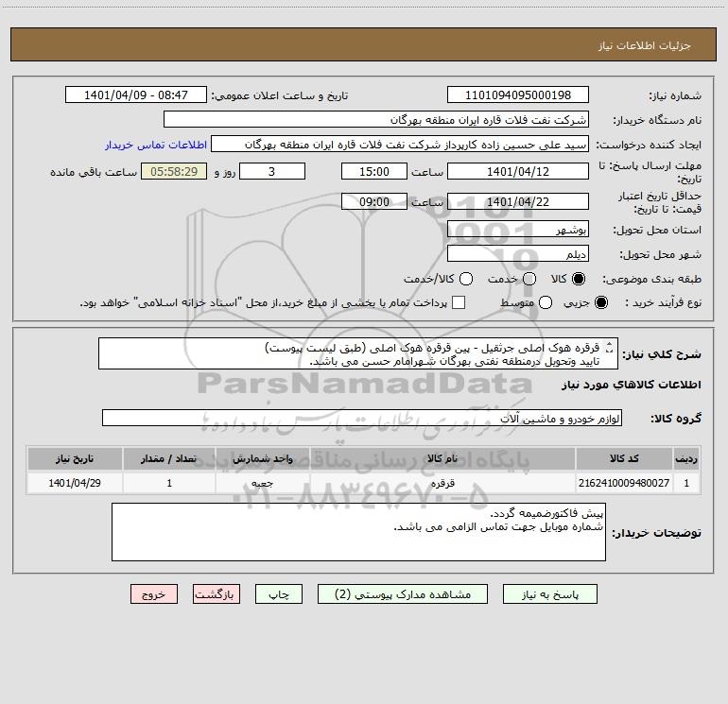728x704 pixels.
Task: Select the کالا radio button
Action: [x=579, y=279]
